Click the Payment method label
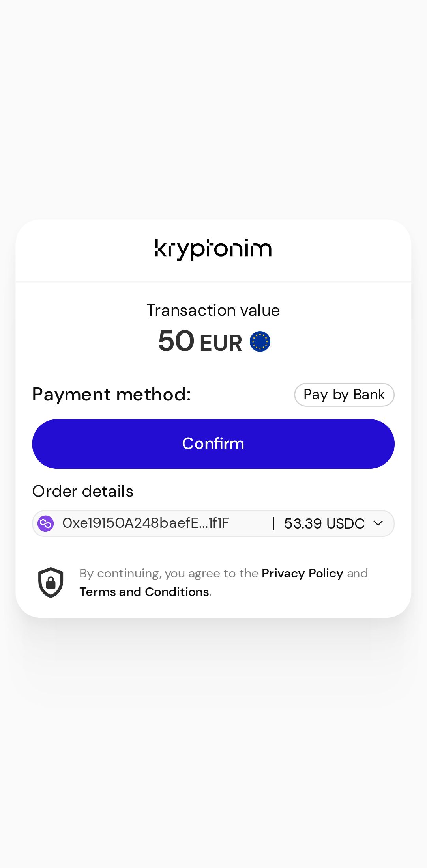The width and height of the screenshot is (427, 868). pyautogui.click(x=112, y=395)
